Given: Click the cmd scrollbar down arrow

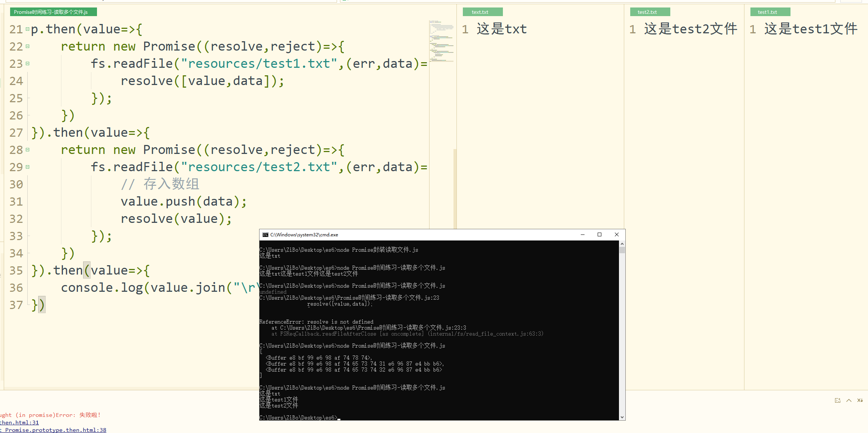Looking at the screenshot, I should [x=622, y=417].
